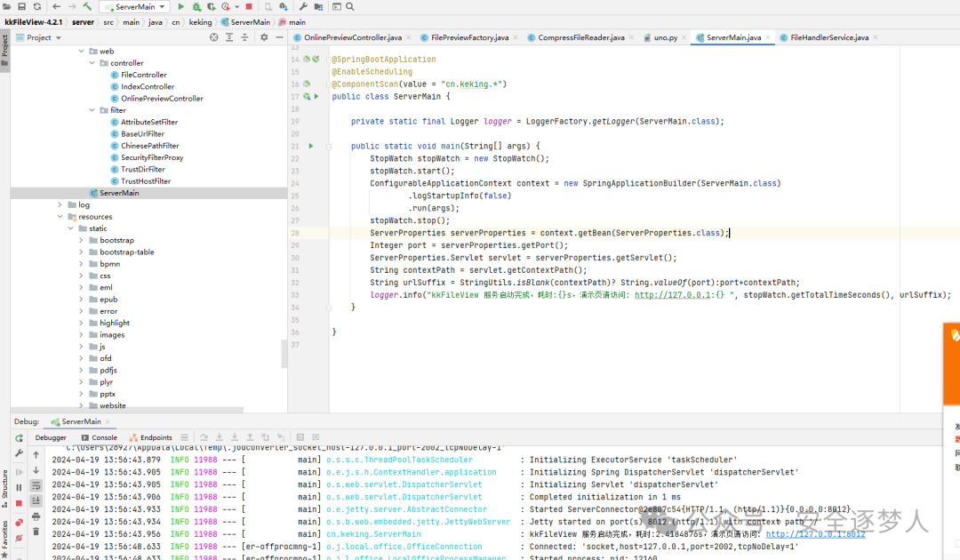960x560 pixels.
Task: Pause the program in the Debug panel
Action: click(x=19, y=488)
